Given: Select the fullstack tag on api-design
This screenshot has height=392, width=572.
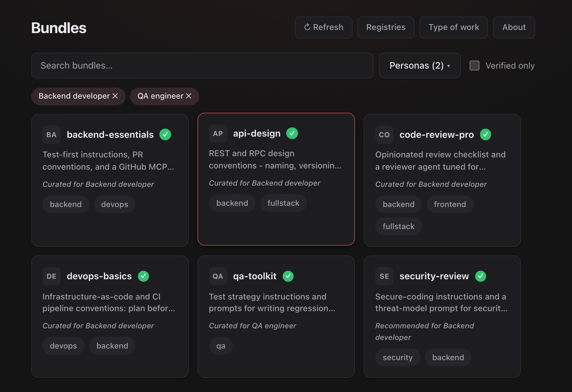Looking at the screenshot, I should pyautogui.click(x=284, y=203).
